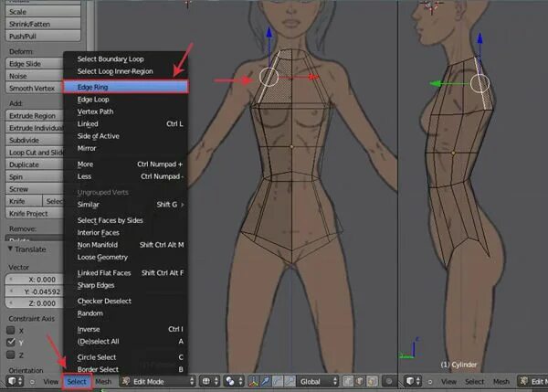Click the (1) Cylinder object label
The height and width of the screenshot is (392, 548).
[x=458, y=365]
